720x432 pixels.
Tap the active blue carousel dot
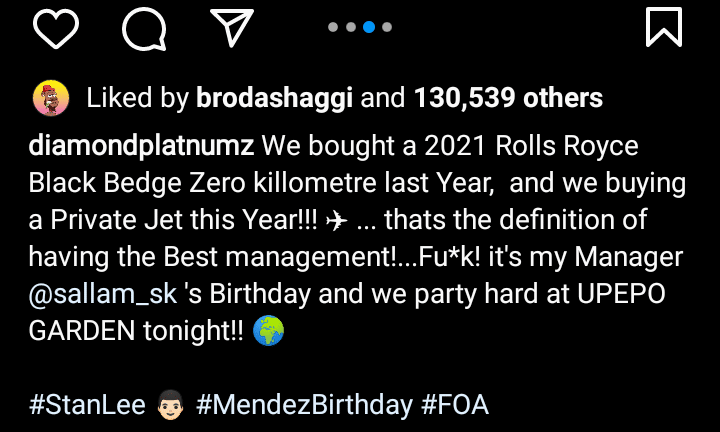369,27
